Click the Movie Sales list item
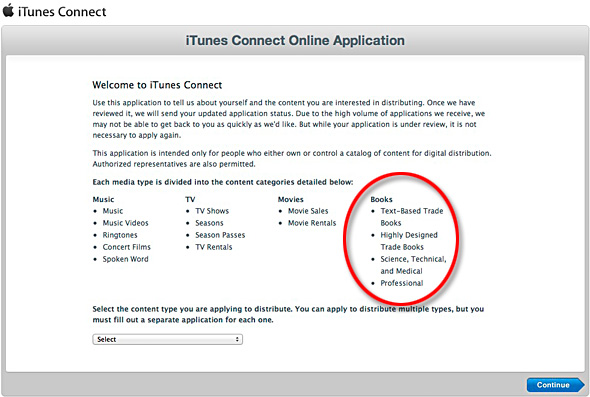 point(308,211)
